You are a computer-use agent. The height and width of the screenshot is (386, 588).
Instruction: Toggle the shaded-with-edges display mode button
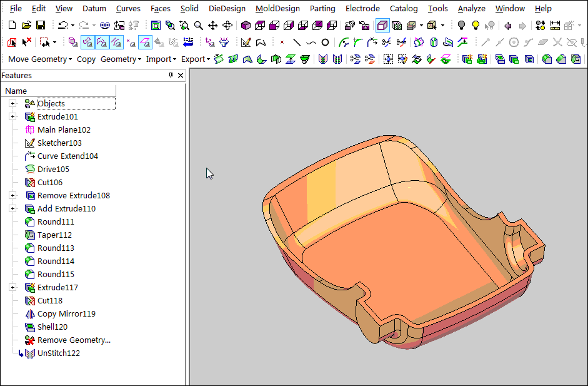tap(382, 26)
